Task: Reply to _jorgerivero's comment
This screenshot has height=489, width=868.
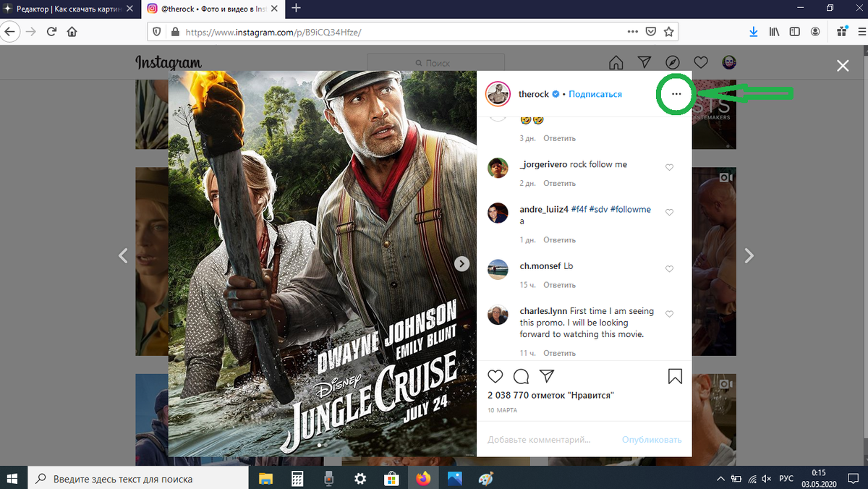Action: pyautogui.click(x=559, y=183)
